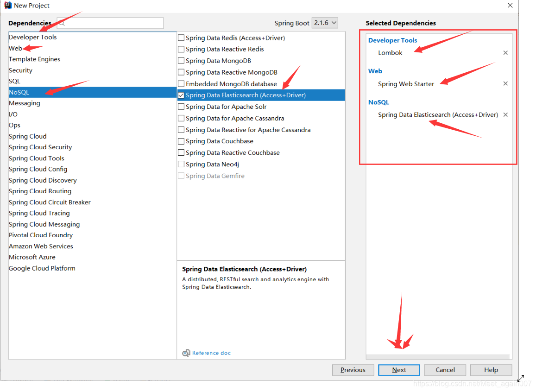Tick Spring Data for Apache Cassandra
Image resolution: width=536 pixels, height=392 pixels.
point(181,118)
